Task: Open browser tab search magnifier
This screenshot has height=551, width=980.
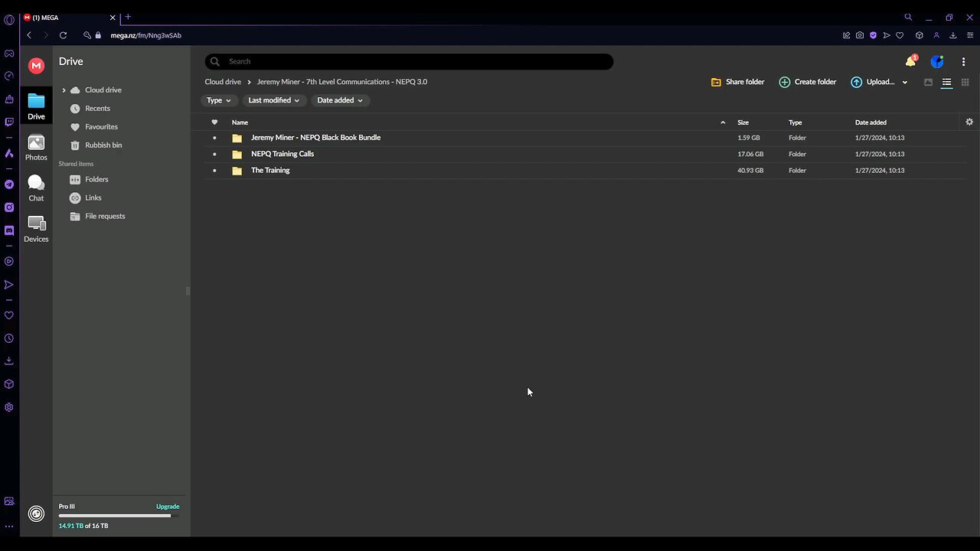Action: click(x=908, y=17)
